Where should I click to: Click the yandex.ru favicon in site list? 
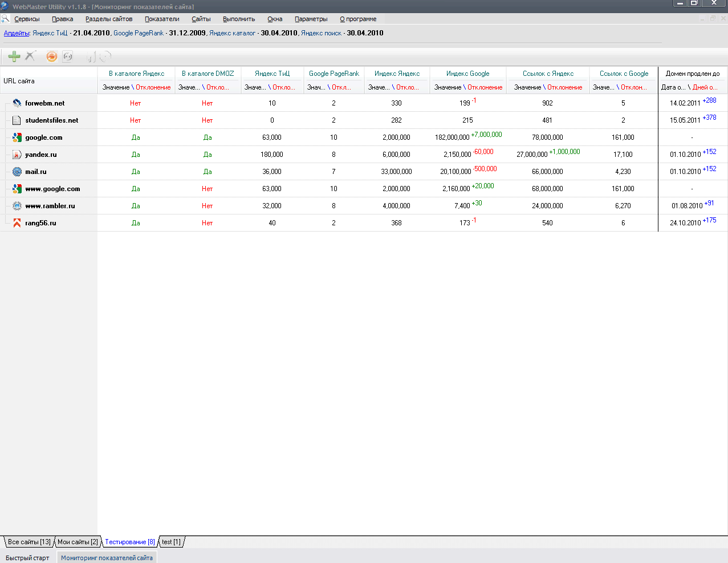(17, 155)
